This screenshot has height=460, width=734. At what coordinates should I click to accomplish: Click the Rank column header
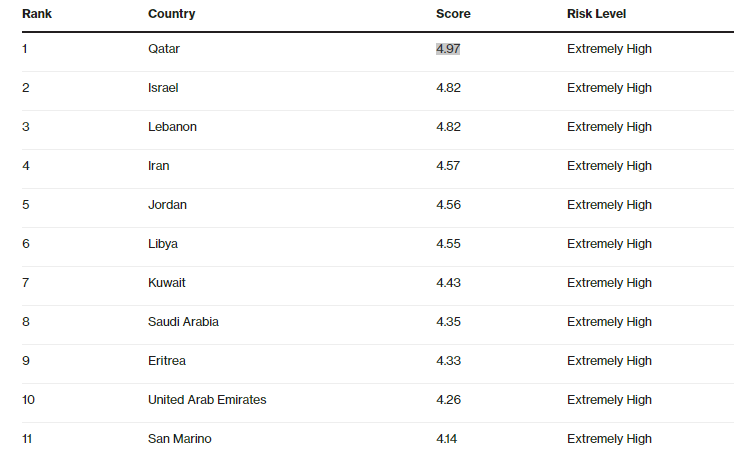pos(37,14)
